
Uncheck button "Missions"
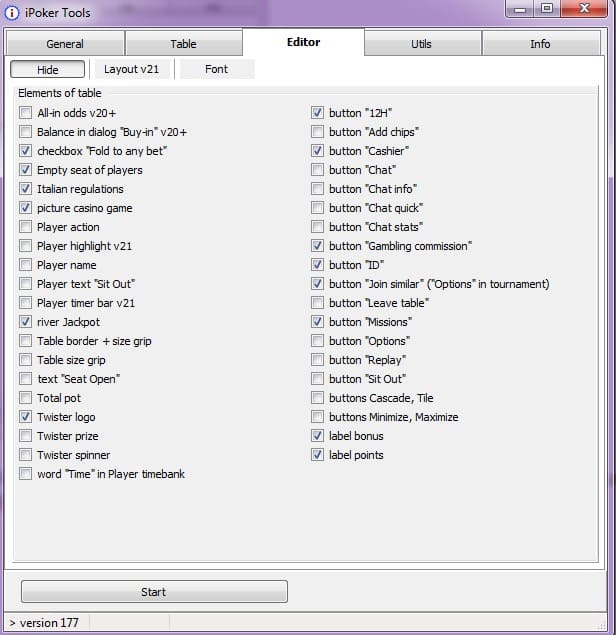click(x=318, y=322)
